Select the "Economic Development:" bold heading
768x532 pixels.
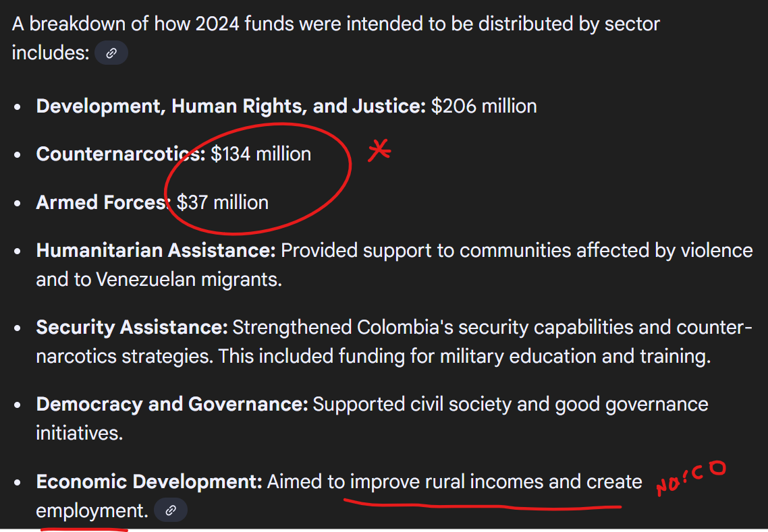[x=149, y=481]
